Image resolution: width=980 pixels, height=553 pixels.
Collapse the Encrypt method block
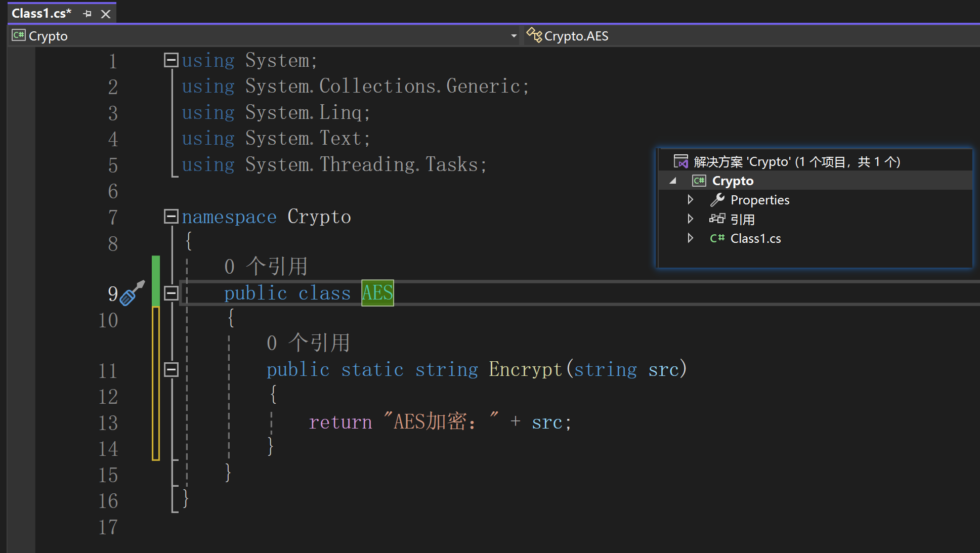tap(171, 370)
